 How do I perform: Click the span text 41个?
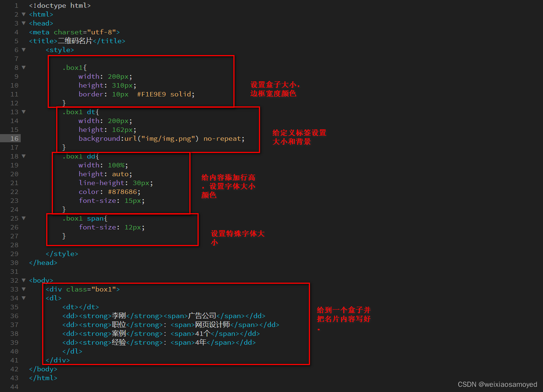203,333
